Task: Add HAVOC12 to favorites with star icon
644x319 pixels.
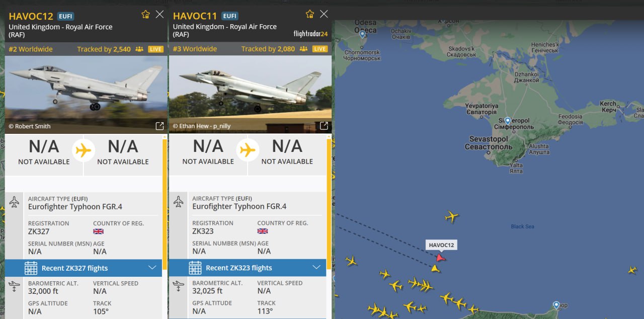Action: (x=145, y=14)
